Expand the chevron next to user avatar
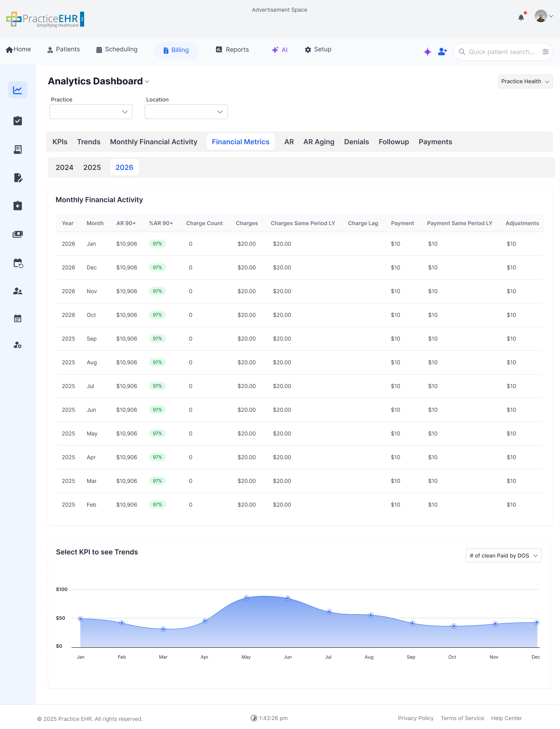Screen dimensions: 560x729 point(551,16)
